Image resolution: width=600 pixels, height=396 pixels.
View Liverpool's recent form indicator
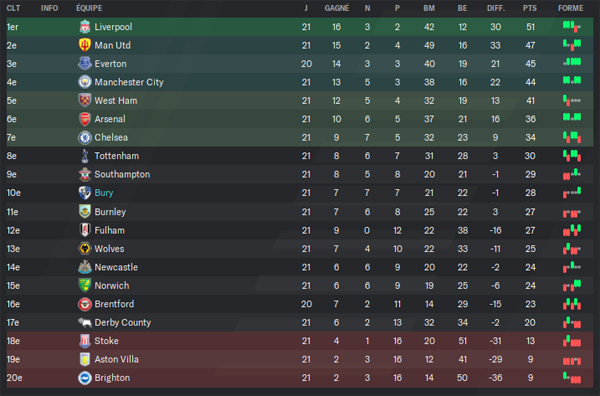tap(572, 27)
